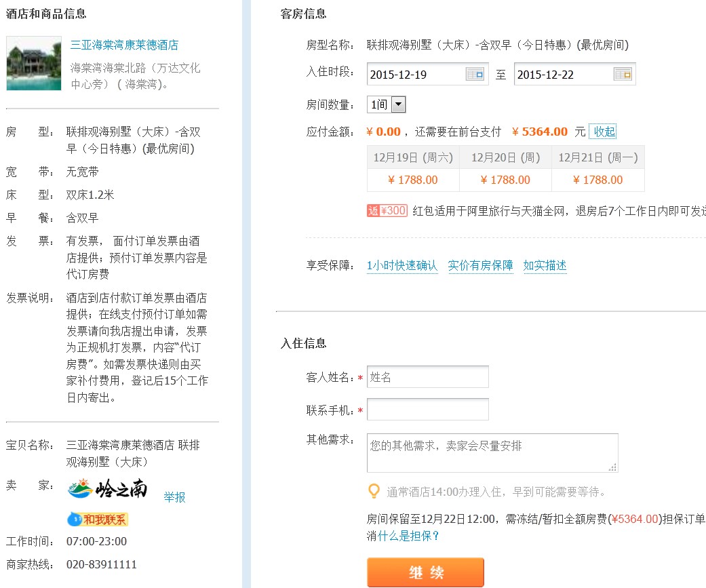Click the 返¥300 red packet badge
The image size is (706, 588).
(x=387, y=211)
